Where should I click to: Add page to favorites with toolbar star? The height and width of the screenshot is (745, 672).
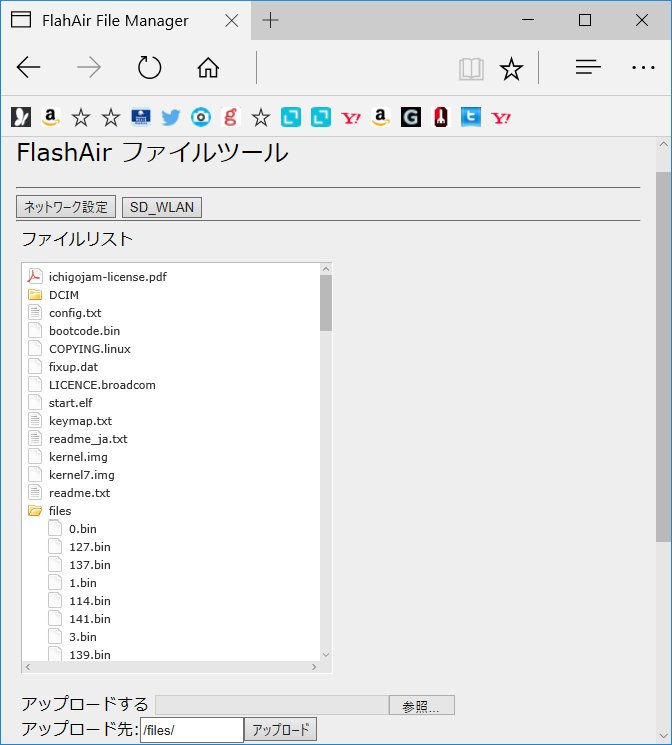pyautogui.click(x=511, y=68)
